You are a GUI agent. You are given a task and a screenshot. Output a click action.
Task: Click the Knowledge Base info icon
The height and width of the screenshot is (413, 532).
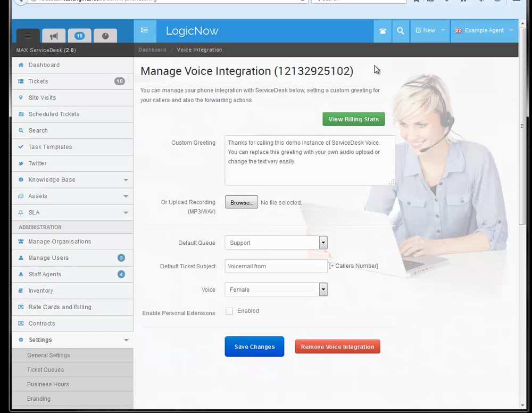[x=21, y=179]
